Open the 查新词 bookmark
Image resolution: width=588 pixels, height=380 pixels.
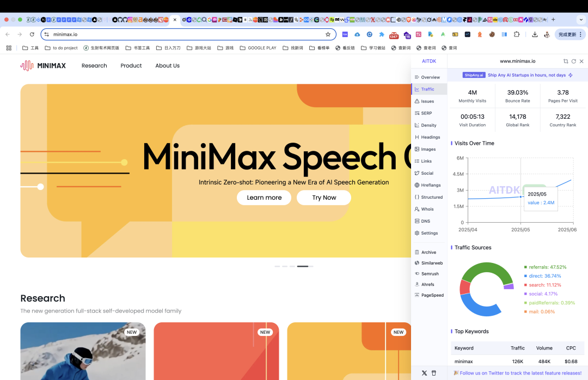(401, 48)
